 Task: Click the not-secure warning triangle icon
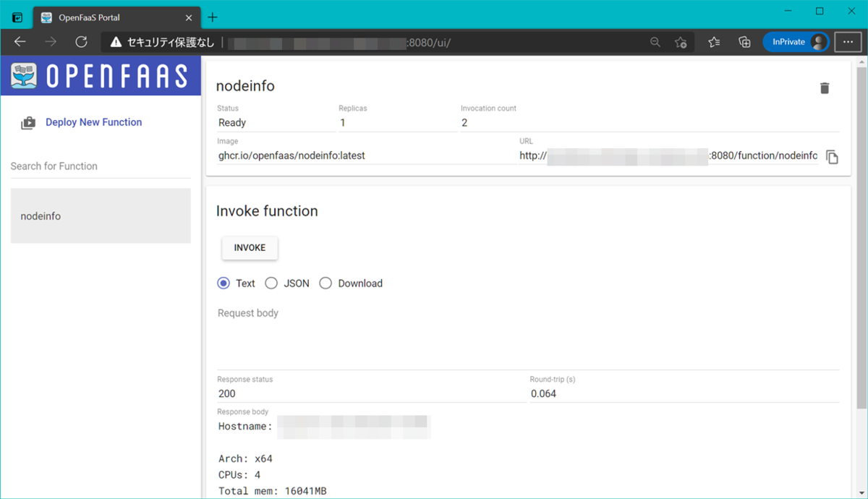coord(116,42)
